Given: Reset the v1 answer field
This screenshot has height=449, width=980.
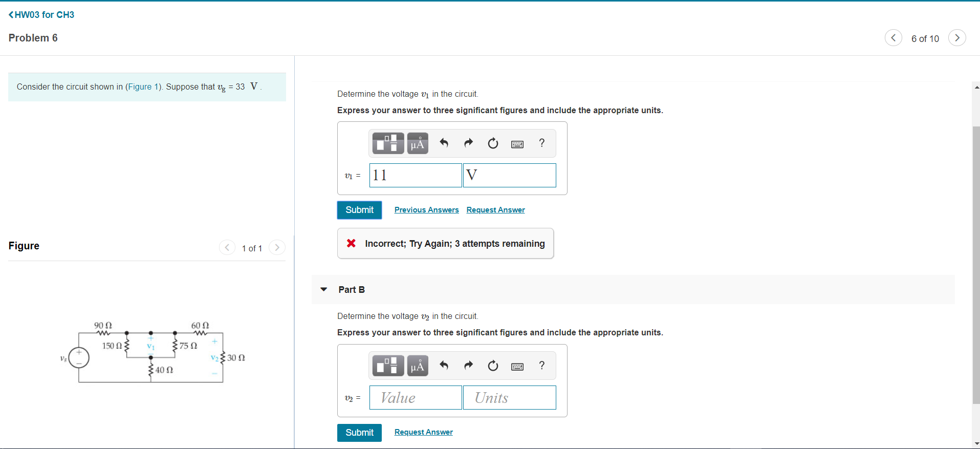Looking at the screenshot, I should tap(493, 143).
